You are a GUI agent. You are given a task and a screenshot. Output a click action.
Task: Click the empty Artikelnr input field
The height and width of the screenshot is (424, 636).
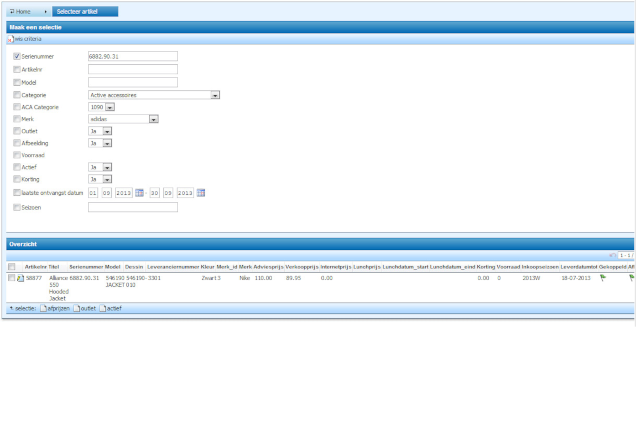(133, 69)
